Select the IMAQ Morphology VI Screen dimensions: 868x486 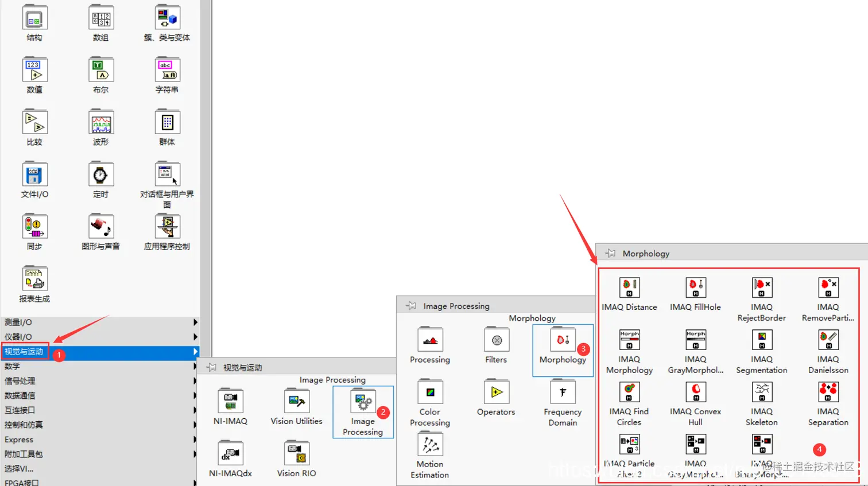(630, 340)
